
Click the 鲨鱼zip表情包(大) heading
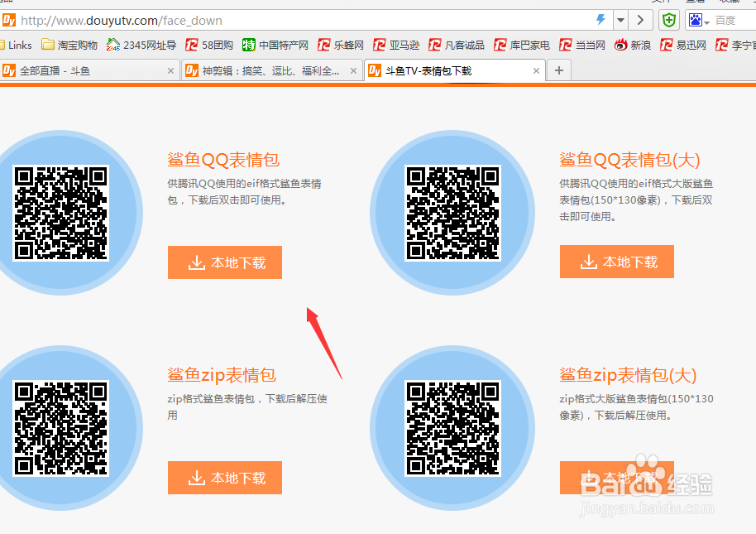click(628, 375)
